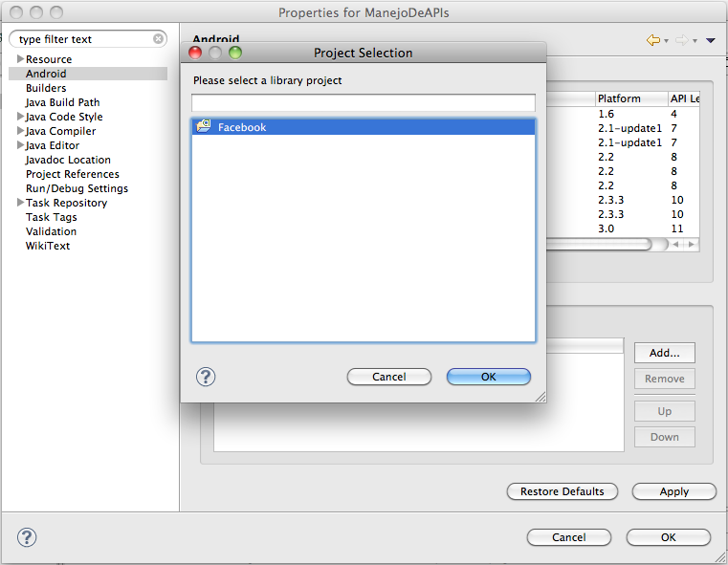Click OK in Project Selection dialog
The image size is (728, 565).
[x=489, y=377]
